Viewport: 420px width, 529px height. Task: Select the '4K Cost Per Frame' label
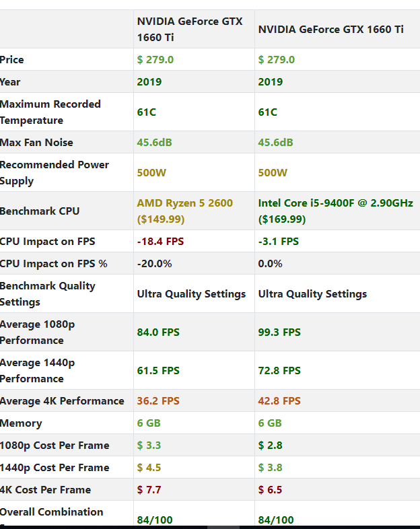(x=46, y=490)
